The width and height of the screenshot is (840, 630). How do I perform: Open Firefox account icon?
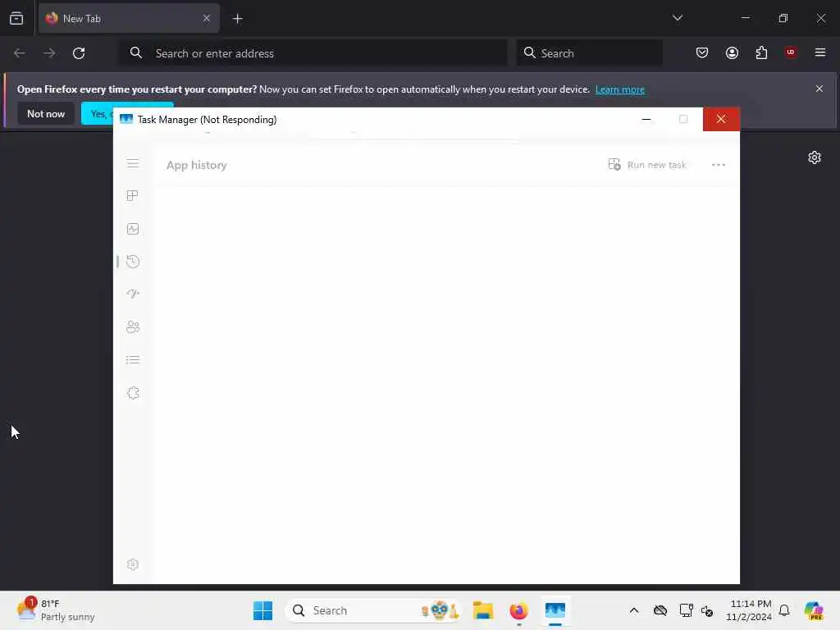click(732, 52)
